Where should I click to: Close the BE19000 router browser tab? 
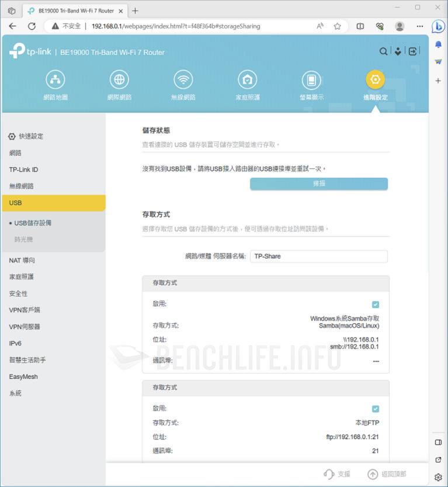click(121, 11)
